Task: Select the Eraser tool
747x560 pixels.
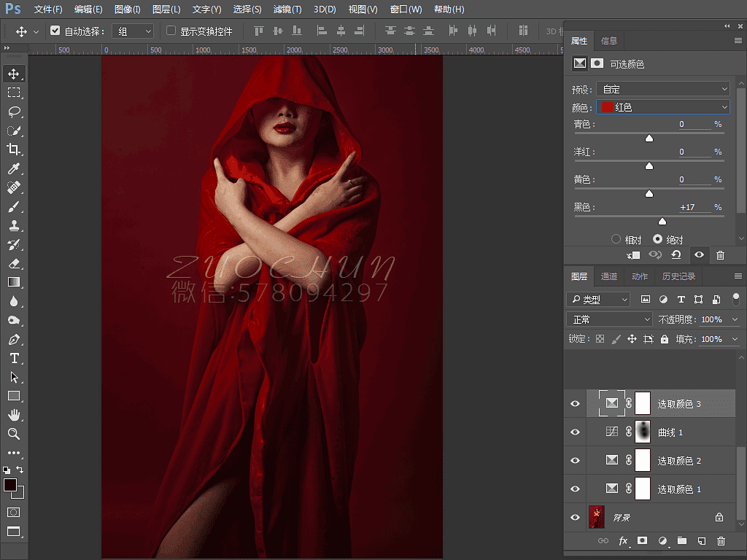Action: pyautogui.click(x=14, y=263)
